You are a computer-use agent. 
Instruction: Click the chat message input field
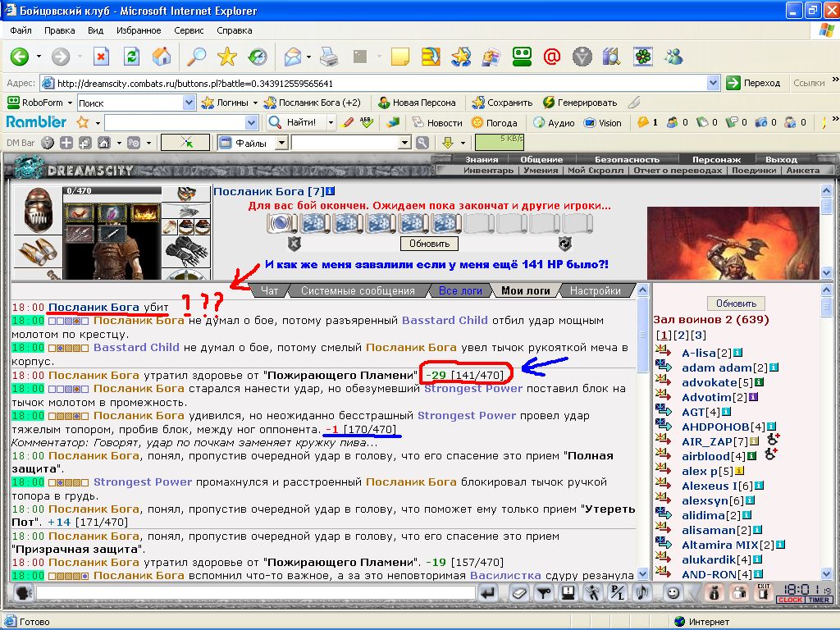coord(256,592)
